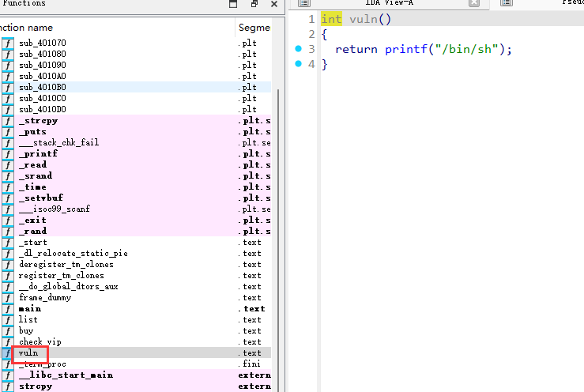Select the _puts function entry
Viewport: 584px width, 392px height.
pos(136,131)
